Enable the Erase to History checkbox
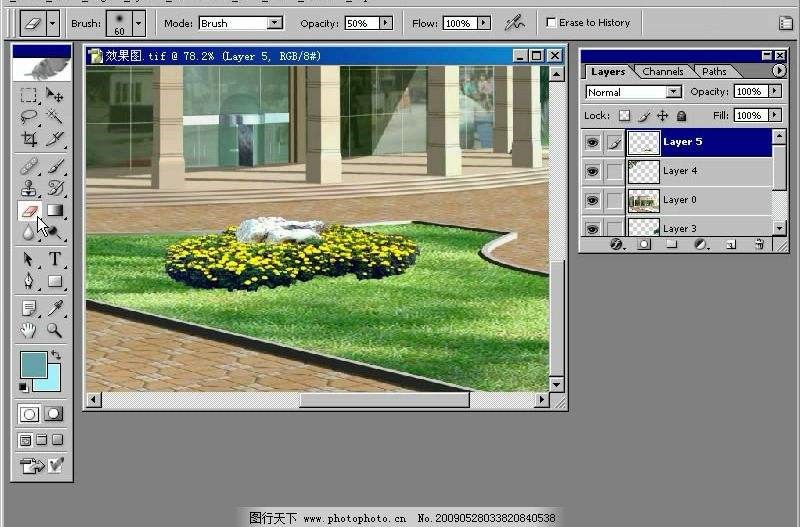This screenshot has height=527, width=800. point(551,22)
